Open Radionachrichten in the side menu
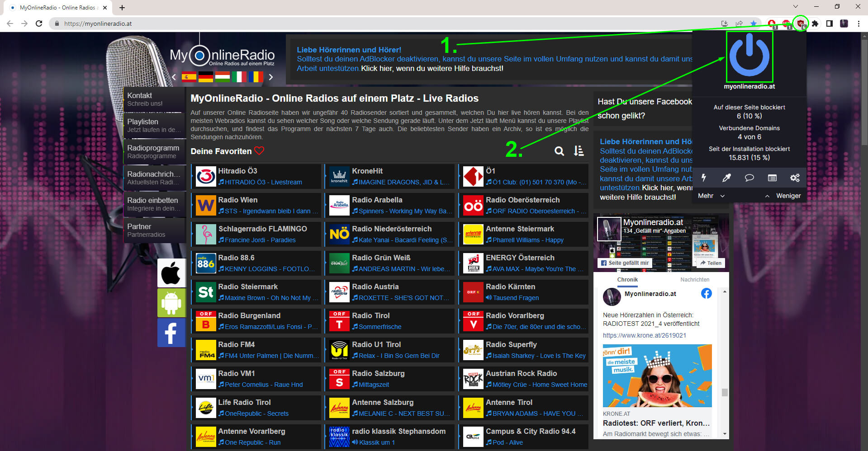This screenshot has height=451, width=868. pos(154,178)
